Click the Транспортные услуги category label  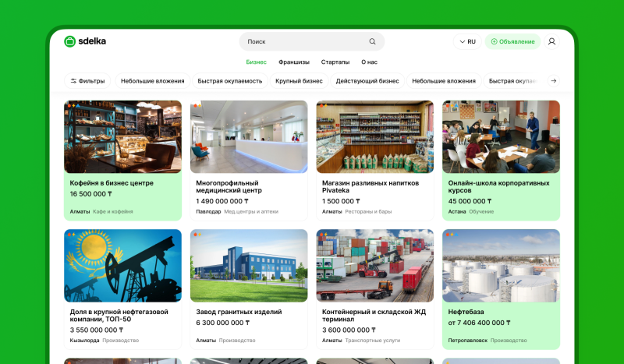coord(373,341)
